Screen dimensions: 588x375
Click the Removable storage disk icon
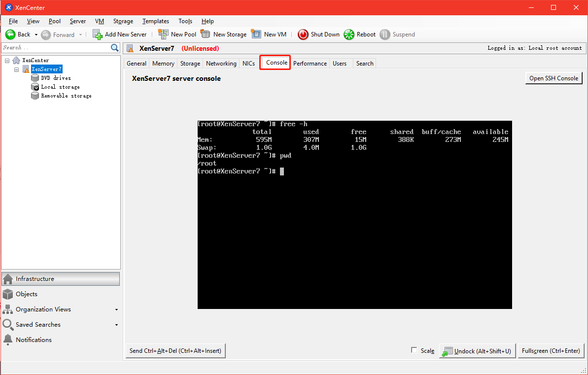(x=35, y=96)
